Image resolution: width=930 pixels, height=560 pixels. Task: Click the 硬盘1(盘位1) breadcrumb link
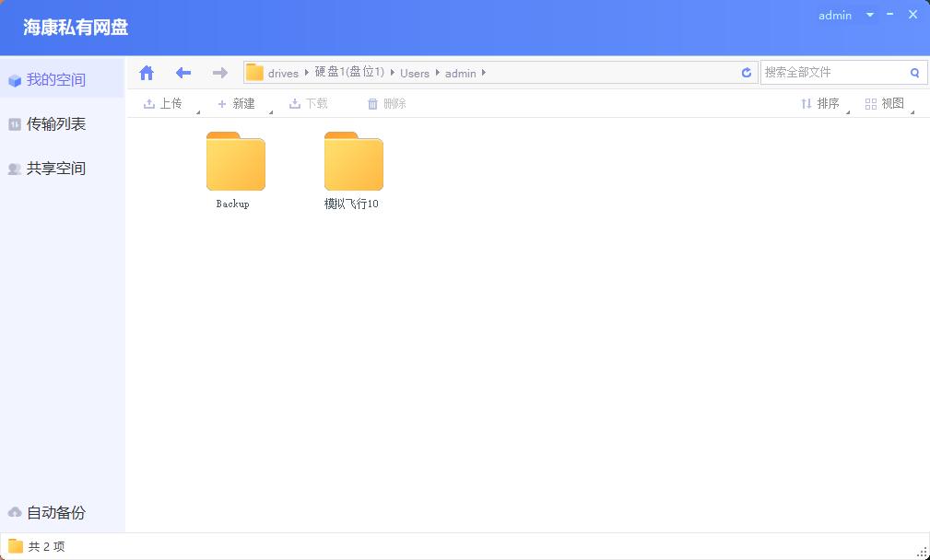[350, 73]
